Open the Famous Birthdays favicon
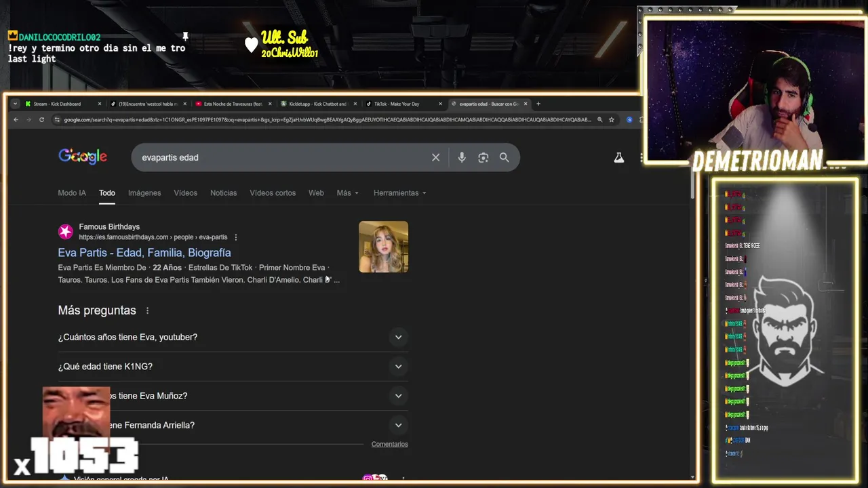Image resolution: width=868 pixels, height=488 pixels. click(x=66, y=232)
